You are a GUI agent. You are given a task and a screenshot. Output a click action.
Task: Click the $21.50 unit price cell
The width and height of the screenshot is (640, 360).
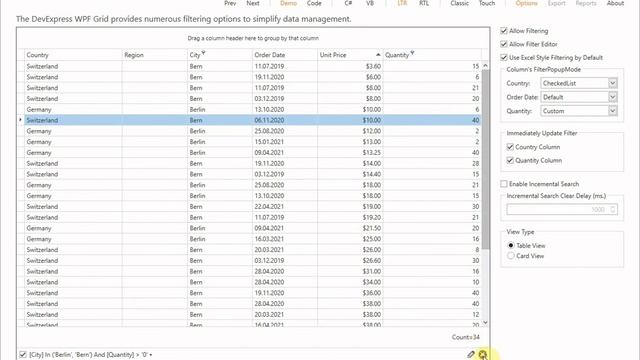[x=350, y=228]
